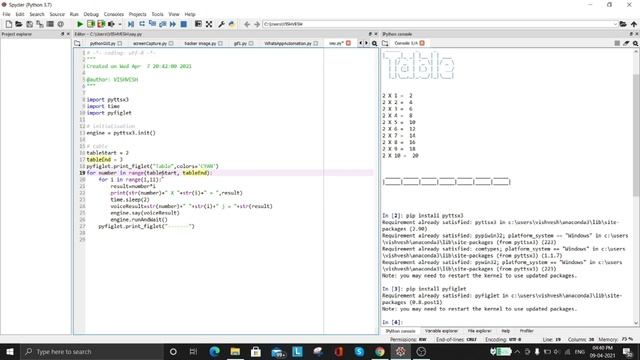The image size is (640, 360).
Task: Open the View menu
Action: (174, 14)
